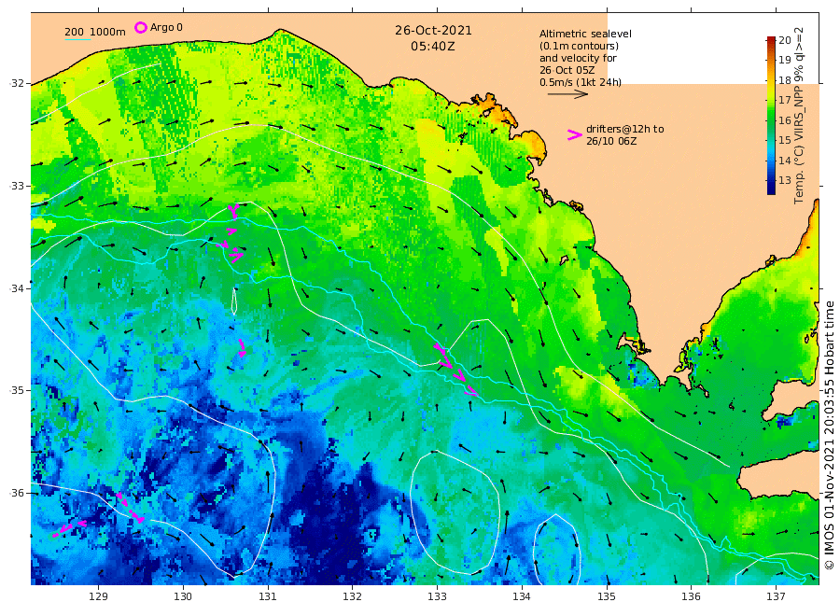The width and height of the screenshot is (840, 616).
Task: Click the latitude label -34
Action: [17, 288]
